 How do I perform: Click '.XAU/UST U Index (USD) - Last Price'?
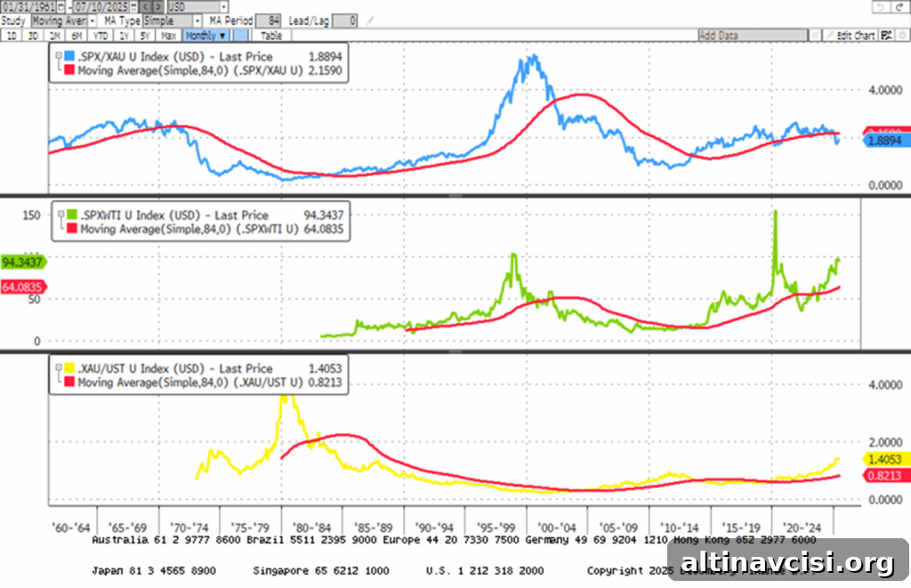175,368
